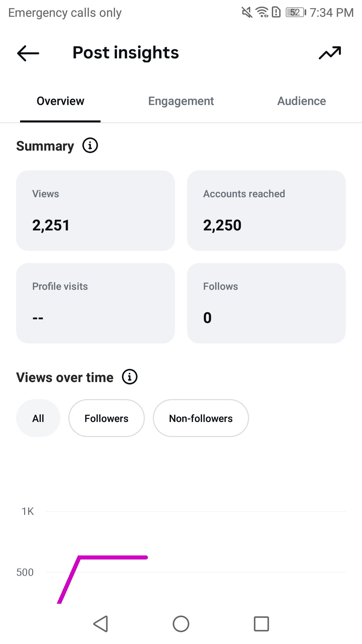The width and height of the screenshot is (362, 644).
Task: Open Summary info icon
Action: point(90,146)
